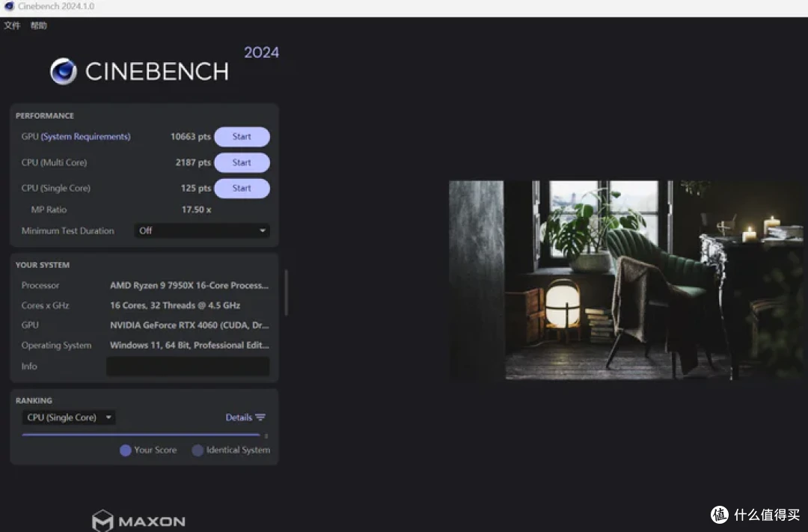The image size is (808, 532).
Task: Click the RANKING section header
Action: [x=34, y=400]
